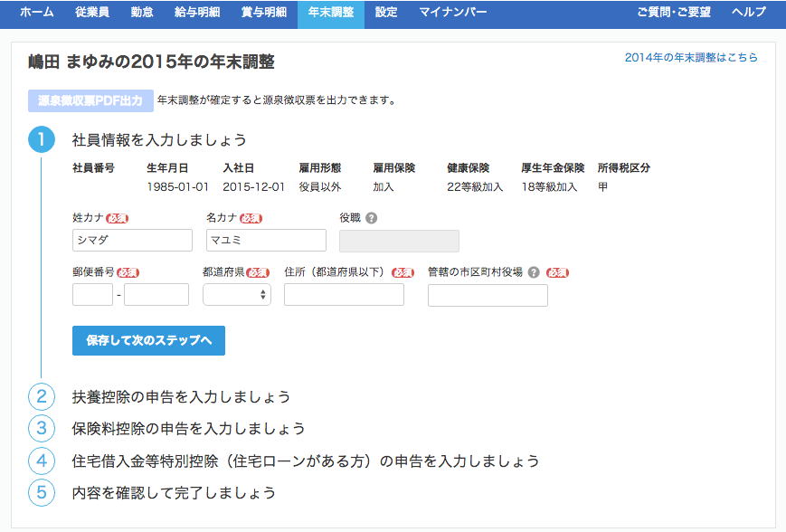Open step 扶養控除の申告を入力しましょう
The image size is (786, 532).
tap(182, 396)
